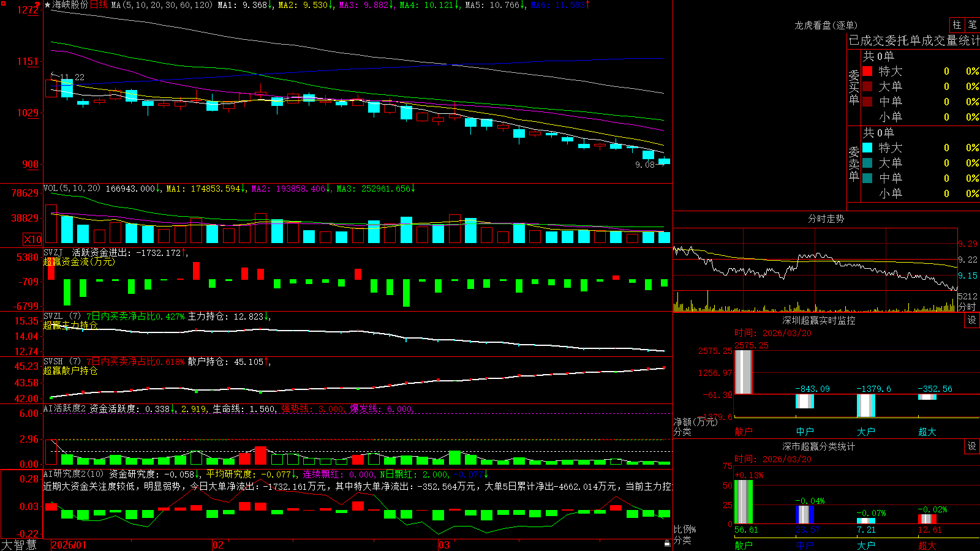Image resolution: width=980 pixels, height=551 pixels.
Task: Click the 海峡股份 stock name
Action: click(x=70, y=5)
